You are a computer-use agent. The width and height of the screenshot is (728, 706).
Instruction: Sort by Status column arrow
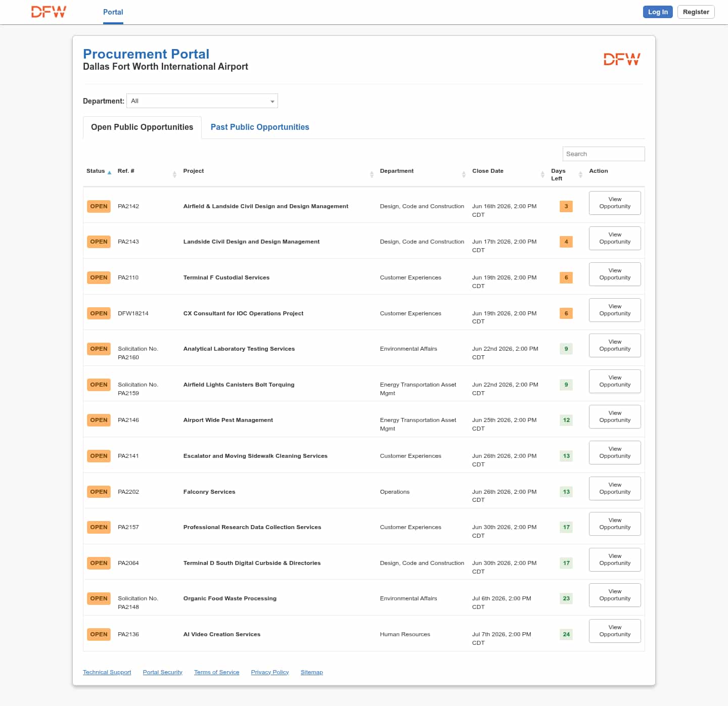[109, 172]
